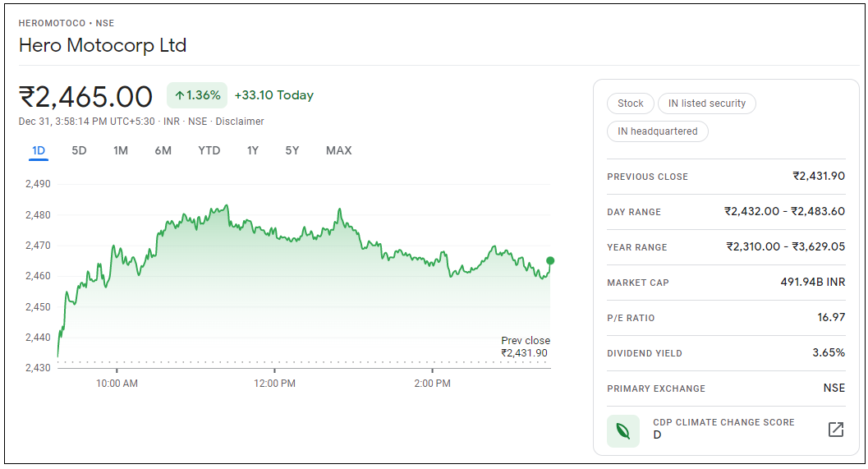This screenshot has height=469, width=868.
Task: Click the MARKET CAP row label
Action: pyautogui.click(x=638, y=283)
